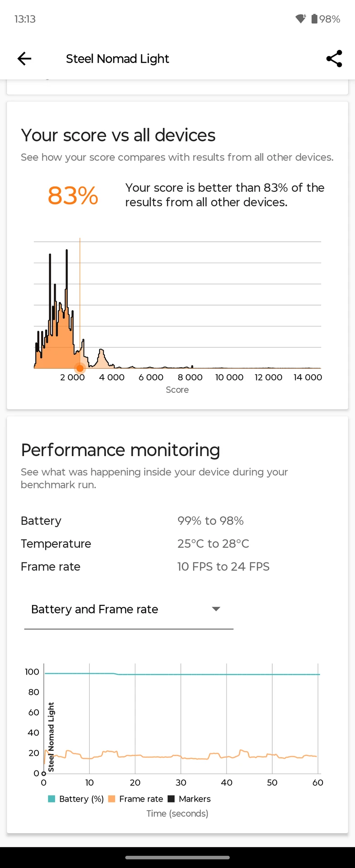Tap the battery icon in status bar
This screenshot has height=868, width=355.
point(314,19)
